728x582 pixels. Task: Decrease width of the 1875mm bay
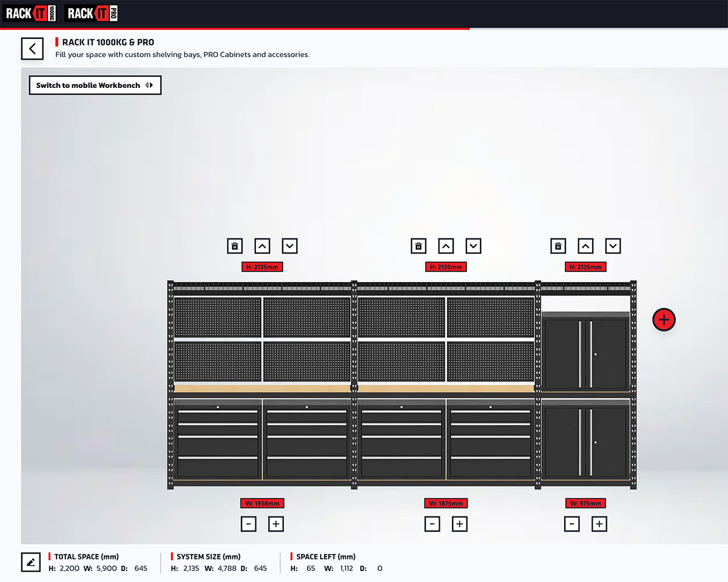[432, 524]
